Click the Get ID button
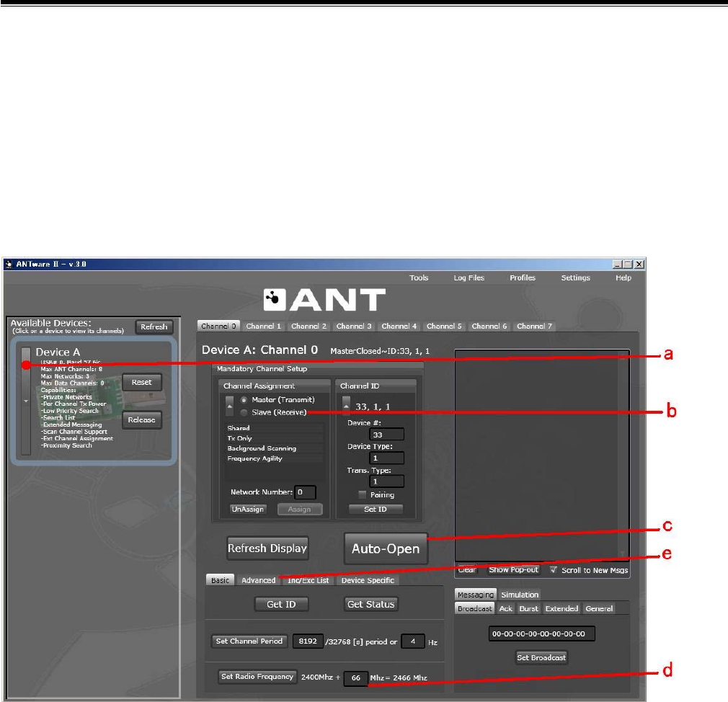Screen dimensions: 728x702 coord(281,604)
